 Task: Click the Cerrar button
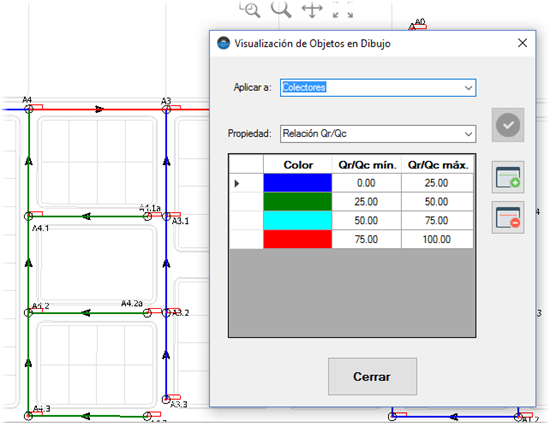(x=372, y=376)
